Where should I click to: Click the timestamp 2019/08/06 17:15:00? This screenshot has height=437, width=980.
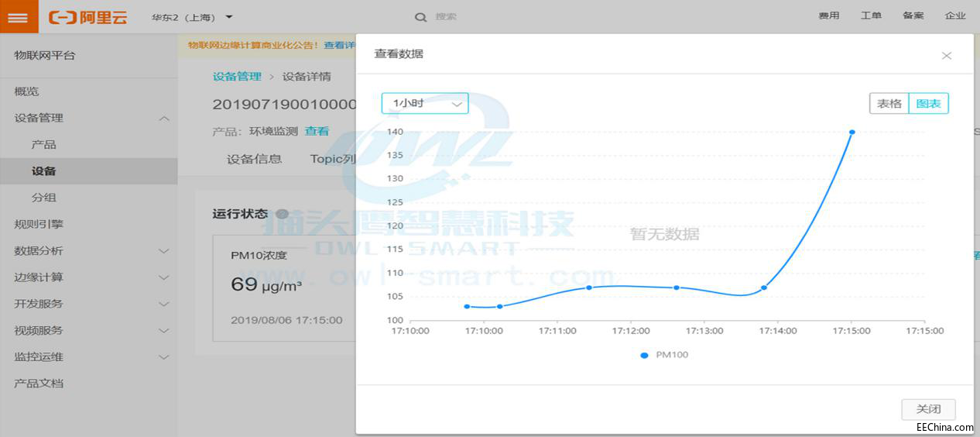click(286, 319)
